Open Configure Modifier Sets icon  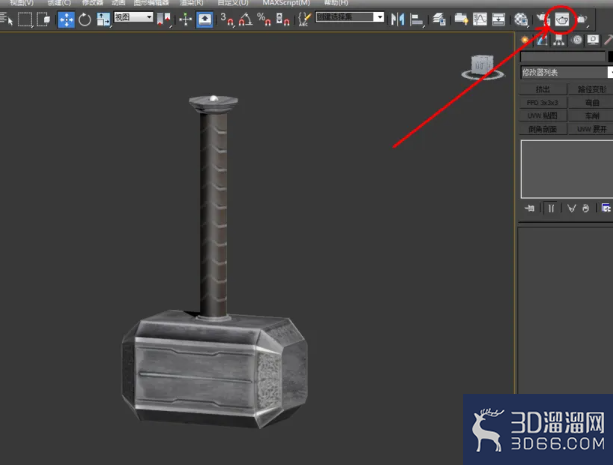click(606, 208)
